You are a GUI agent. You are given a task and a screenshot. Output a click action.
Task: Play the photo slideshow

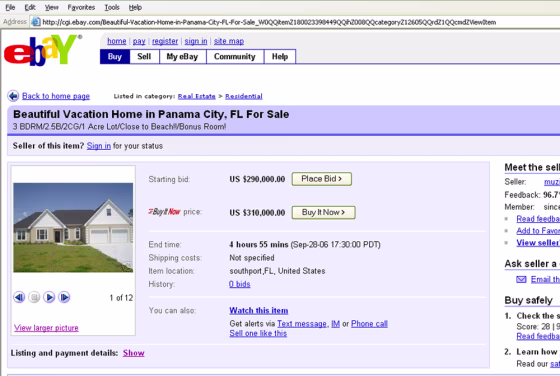49,297
